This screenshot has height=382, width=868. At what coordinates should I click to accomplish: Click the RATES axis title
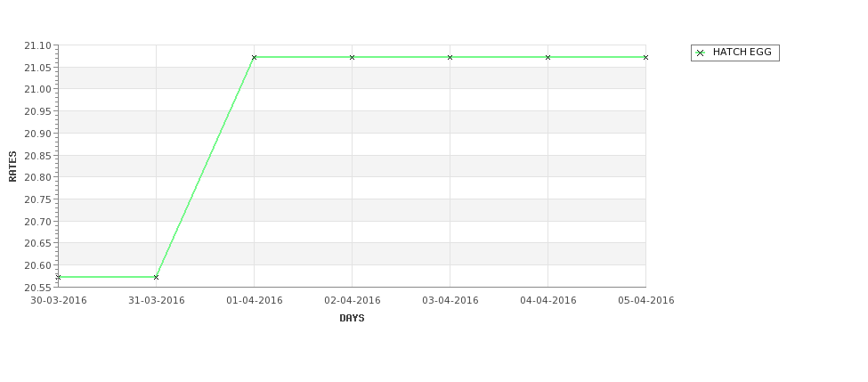12,167
